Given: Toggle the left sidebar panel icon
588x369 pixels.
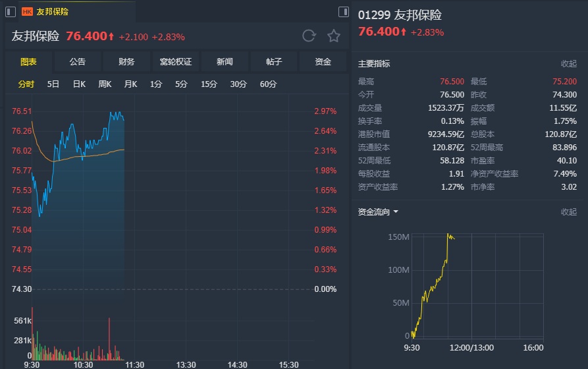Looking at the screenshot, I should point(11,12).
